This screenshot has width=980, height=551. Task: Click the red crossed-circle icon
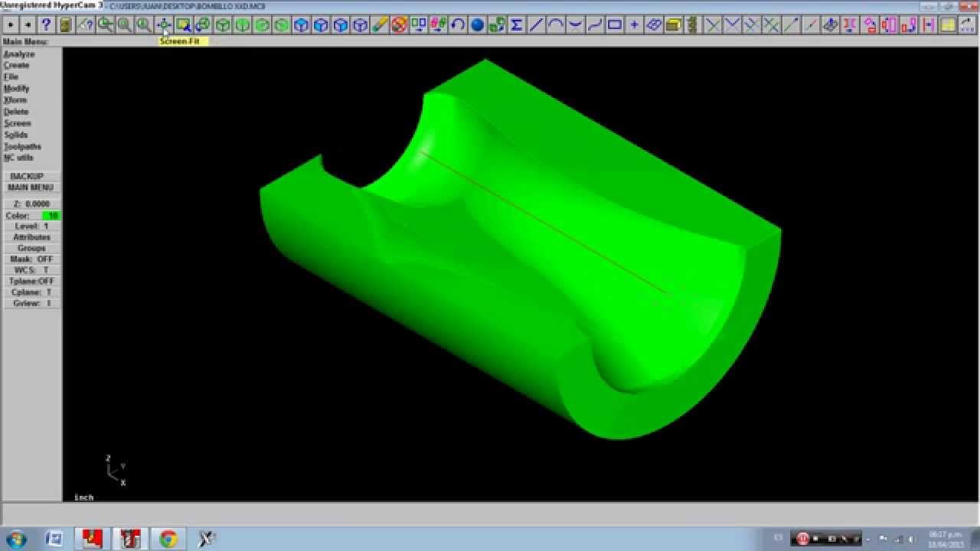[x=399, y=25]
